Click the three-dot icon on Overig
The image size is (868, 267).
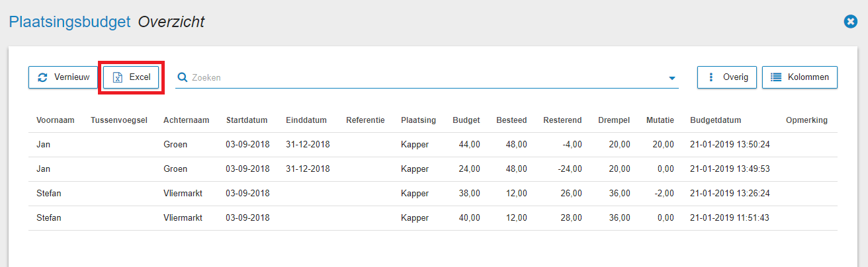pyautogui.click(x=711, y=77)
